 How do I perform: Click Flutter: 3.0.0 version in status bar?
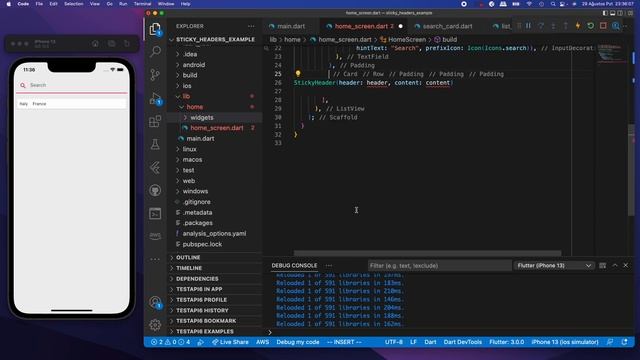tap(507, 342)
